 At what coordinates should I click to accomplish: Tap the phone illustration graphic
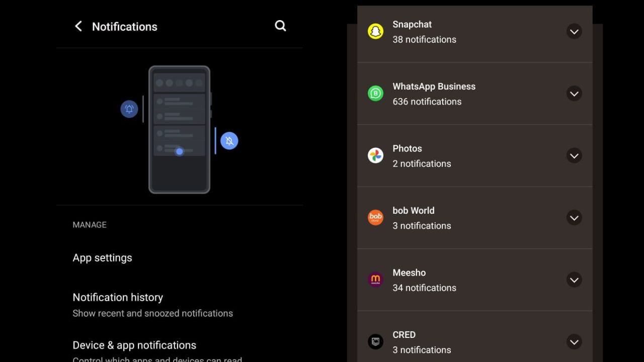click(x=179, y=130)
